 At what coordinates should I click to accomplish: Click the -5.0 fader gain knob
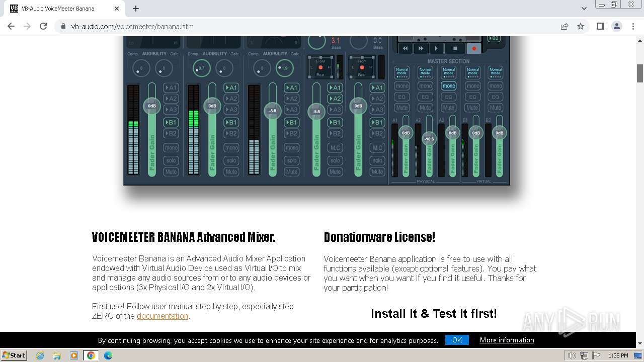(x=273, y=111)
